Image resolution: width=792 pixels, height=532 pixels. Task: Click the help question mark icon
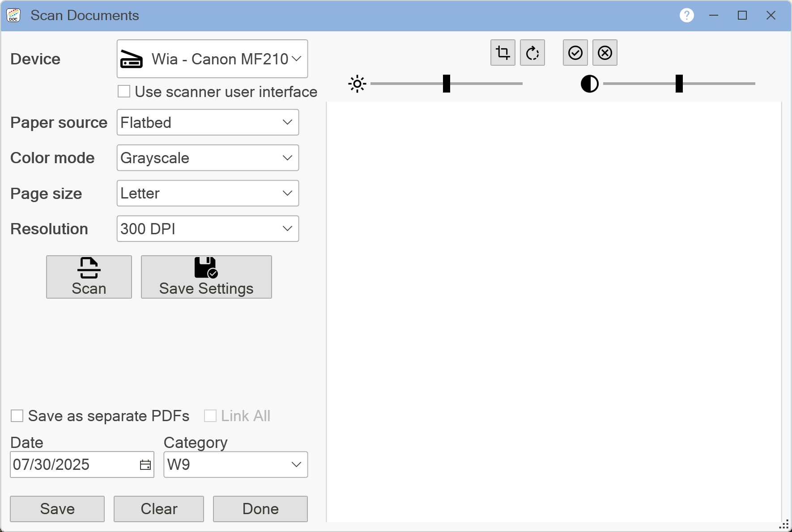[686, 15]
